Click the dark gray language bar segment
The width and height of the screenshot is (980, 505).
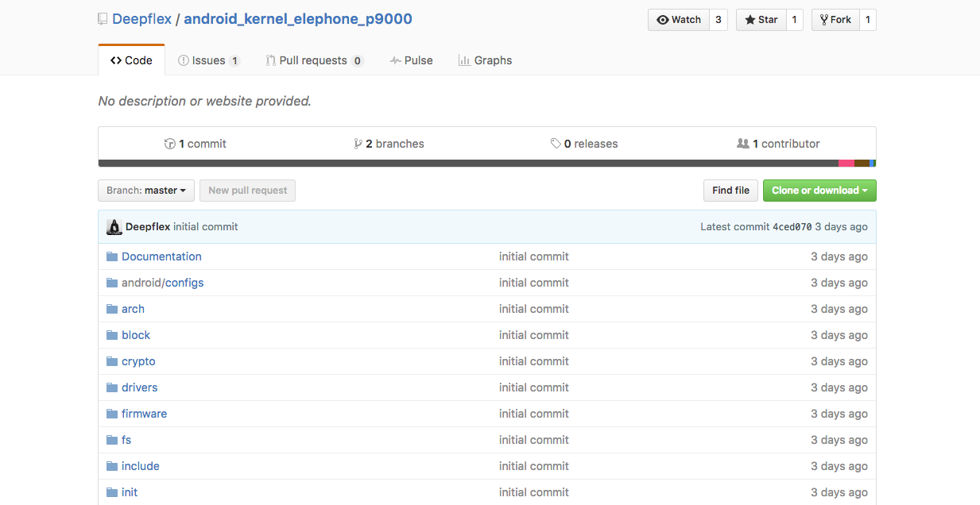[468, 164]
